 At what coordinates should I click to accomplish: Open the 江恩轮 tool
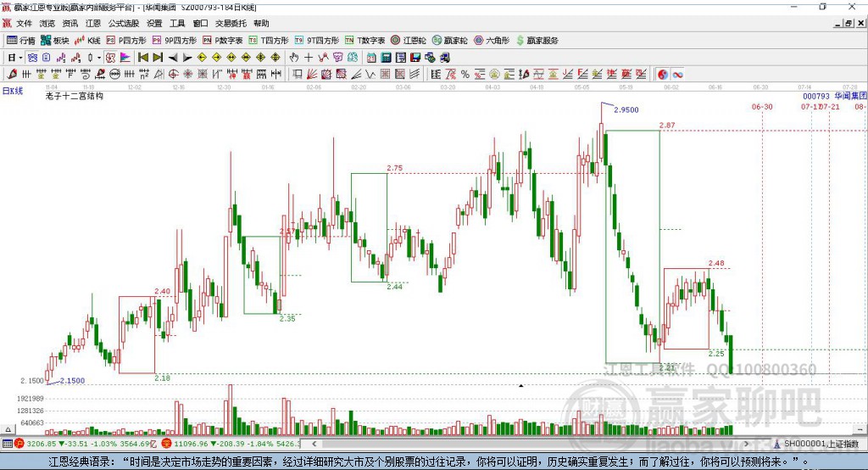[x=409, y=41]
